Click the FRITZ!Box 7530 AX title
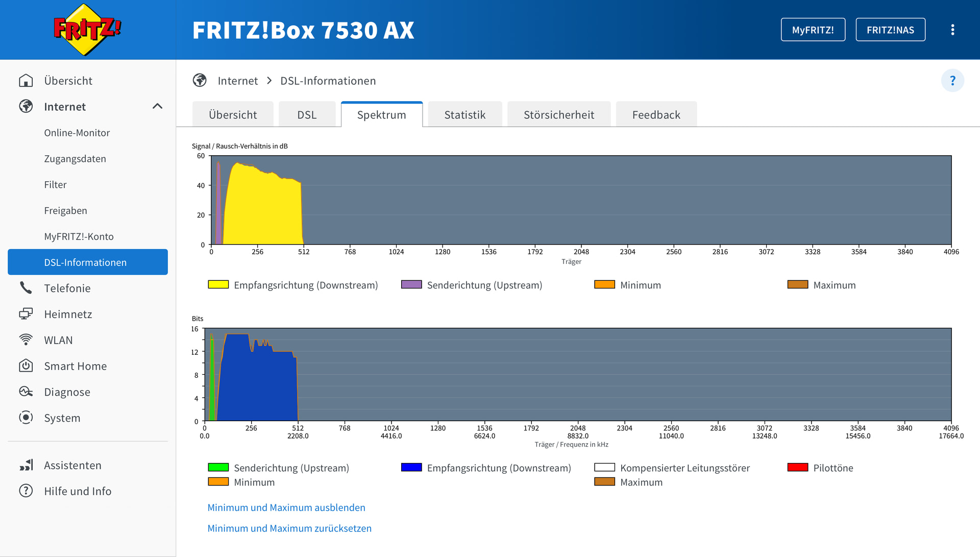The image size is (980, 557). 303,30
